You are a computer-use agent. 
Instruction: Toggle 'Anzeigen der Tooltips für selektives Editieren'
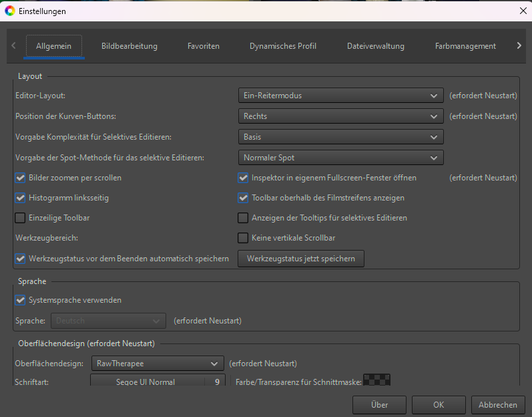(243, 218)
